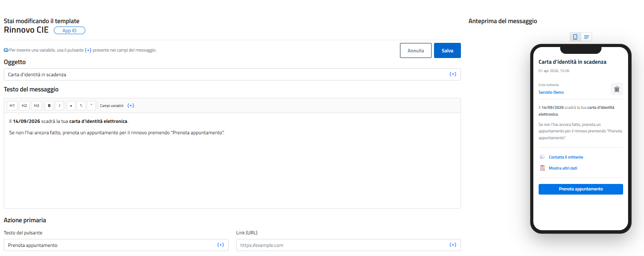Switch preview to plain text view

(x=586, y=37)
